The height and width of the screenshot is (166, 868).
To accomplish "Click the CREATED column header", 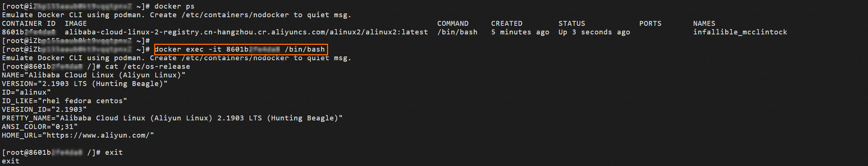I will click(x=507, y=24).
